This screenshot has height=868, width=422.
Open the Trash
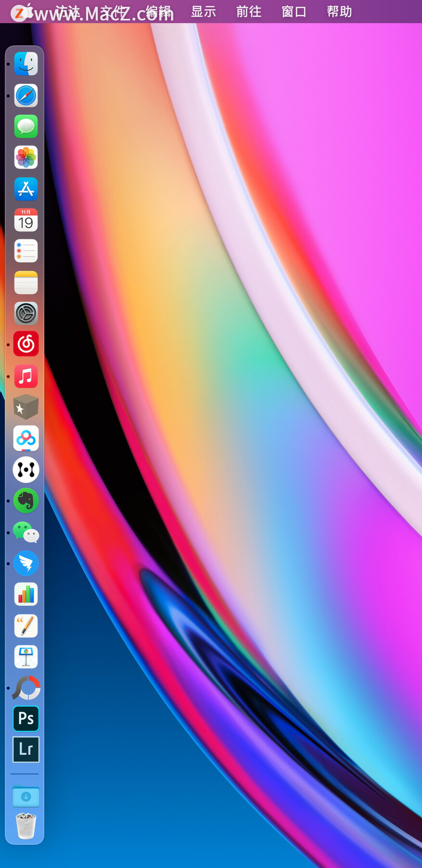coord(26,826)
